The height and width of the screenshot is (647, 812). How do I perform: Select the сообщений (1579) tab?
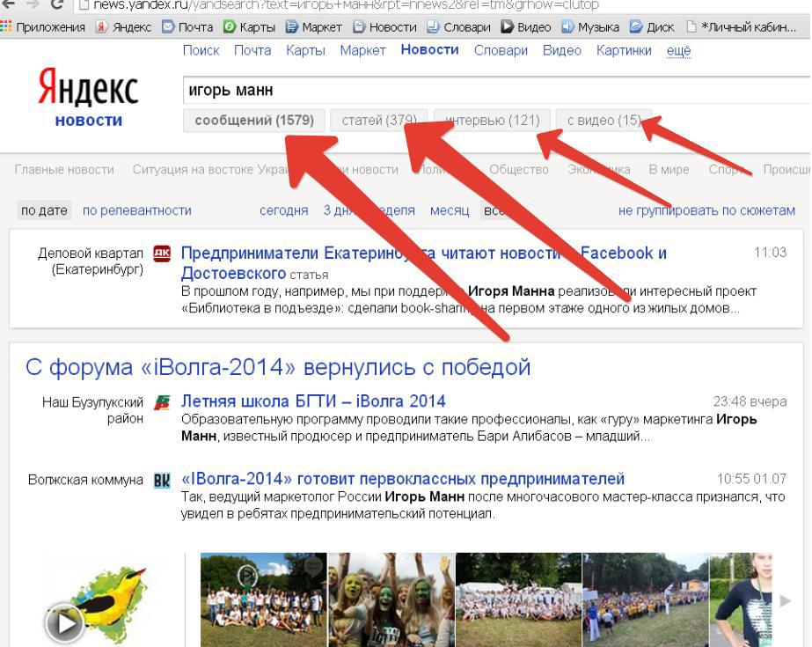(254, 121)
